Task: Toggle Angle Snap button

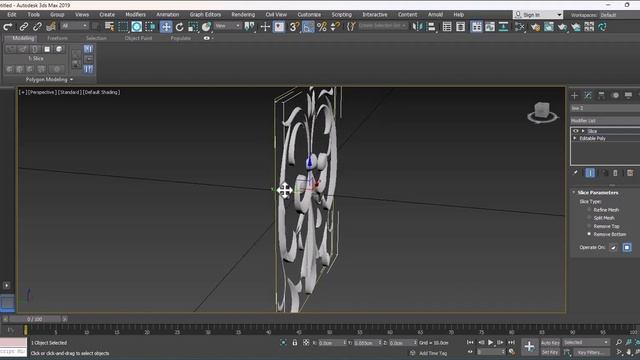Action: (x=308, y=27)
